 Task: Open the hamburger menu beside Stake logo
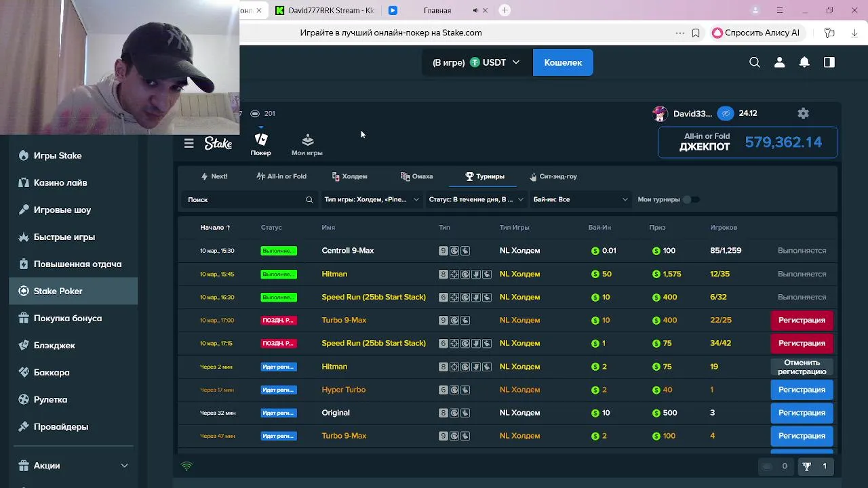(x=189, y=143)
